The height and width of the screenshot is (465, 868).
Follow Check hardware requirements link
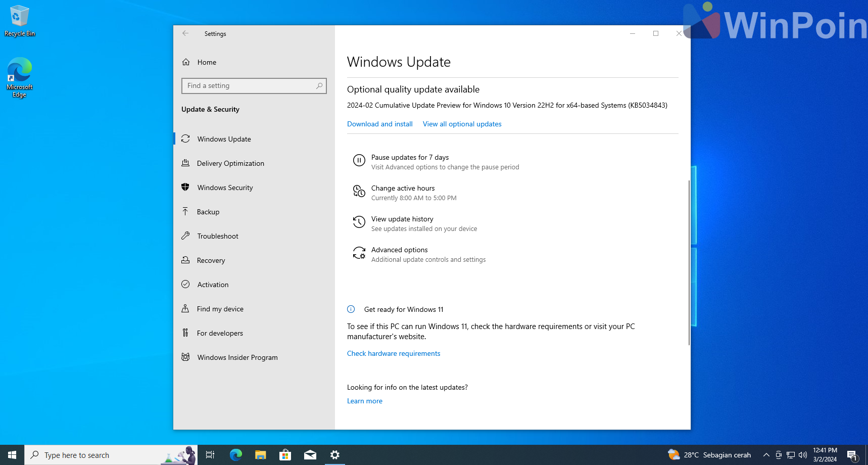click(393, 353)
